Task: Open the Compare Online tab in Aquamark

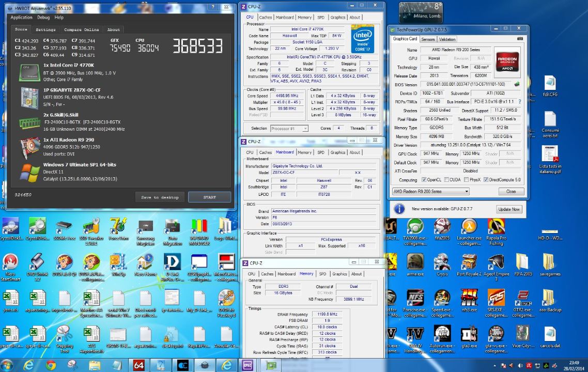Action: (x=81, y=29)
